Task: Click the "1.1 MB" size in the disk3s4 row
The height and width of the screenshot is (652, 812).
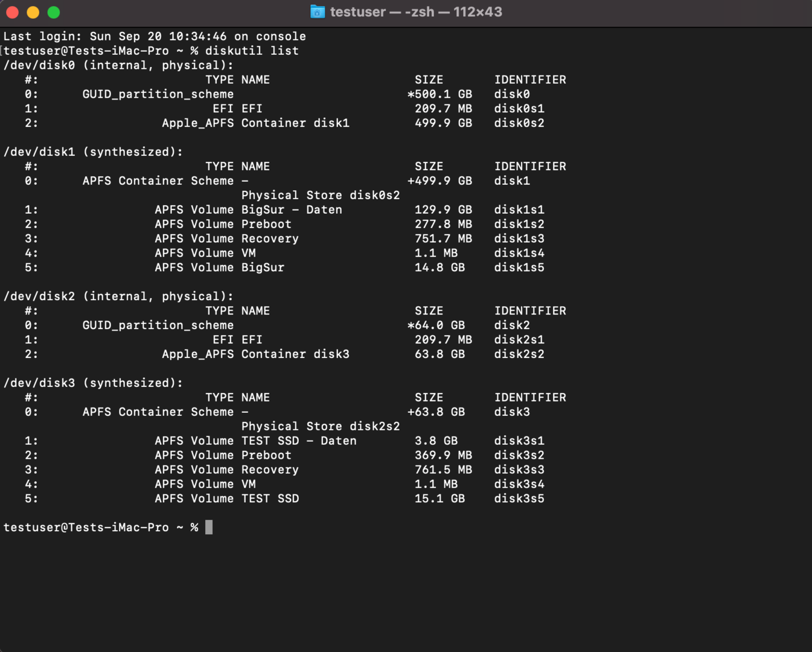Action: [x=436, y=485]
